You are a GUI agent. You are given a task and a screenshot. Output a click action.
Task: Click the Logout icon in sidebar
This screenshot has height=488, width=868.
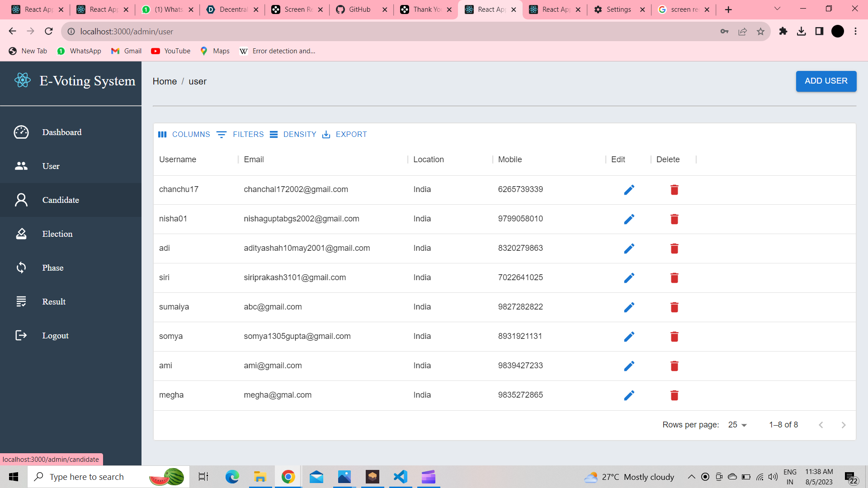tap(21, 335)
